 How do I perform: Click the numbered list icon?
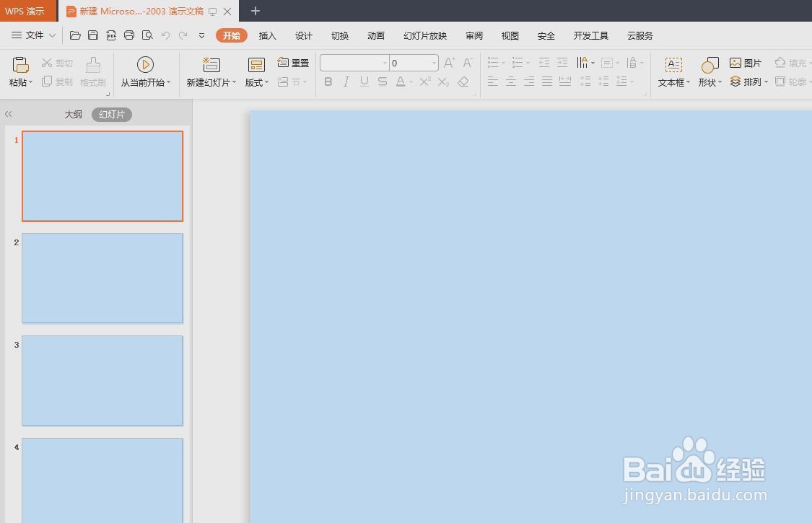(x=518, y=63)
